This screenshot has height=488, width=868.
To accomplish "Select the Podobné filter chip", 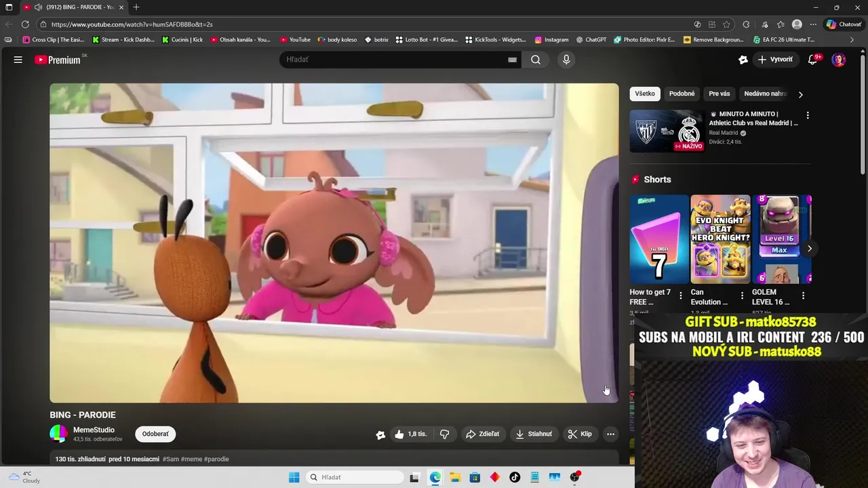I will [682, 94].
